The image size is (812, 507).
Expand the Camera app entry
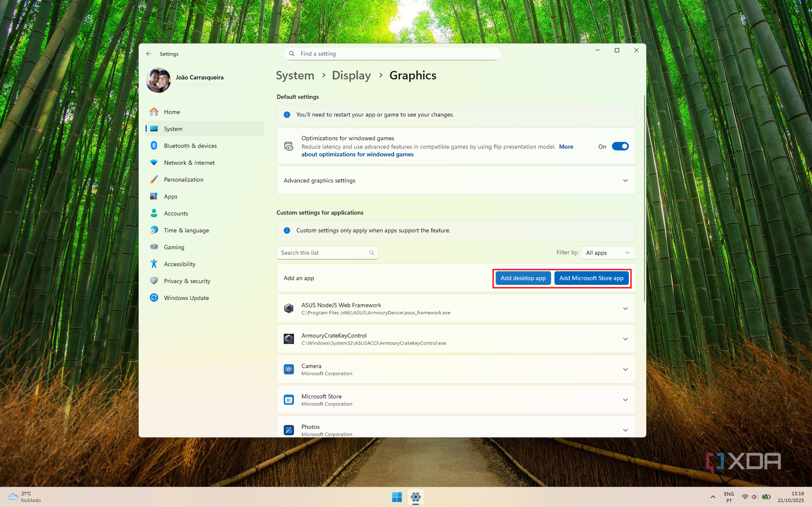(625, 369)
